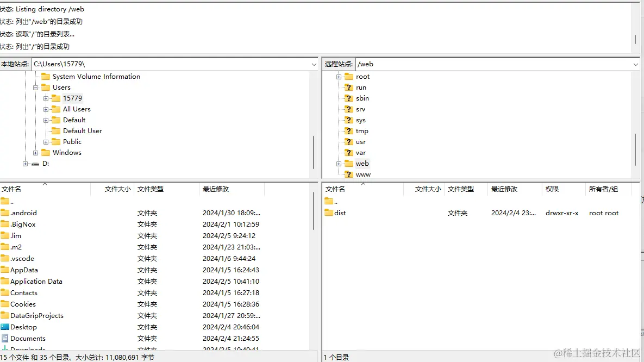Viewport: 644px width, 362px height.
Task: Sort local files by 最近修改 column
Action: pos(232,189)
